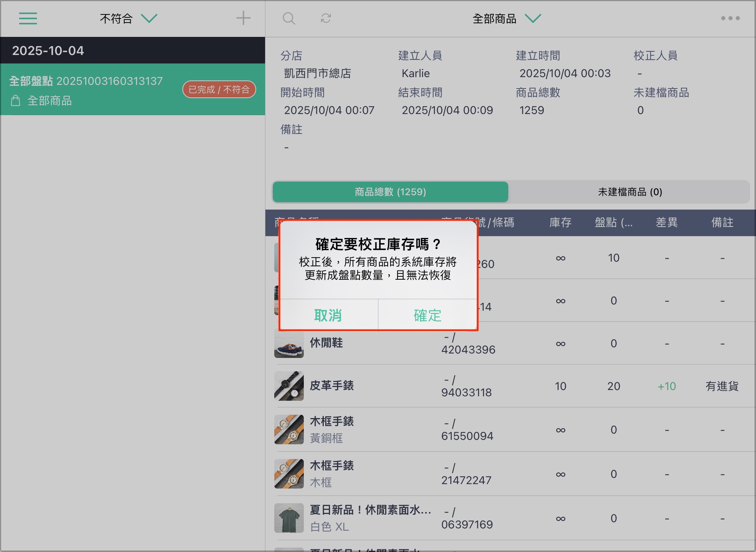Add a new stocktake with plus icon
Viewport: 756px width, 552px height.
(243, 18)
